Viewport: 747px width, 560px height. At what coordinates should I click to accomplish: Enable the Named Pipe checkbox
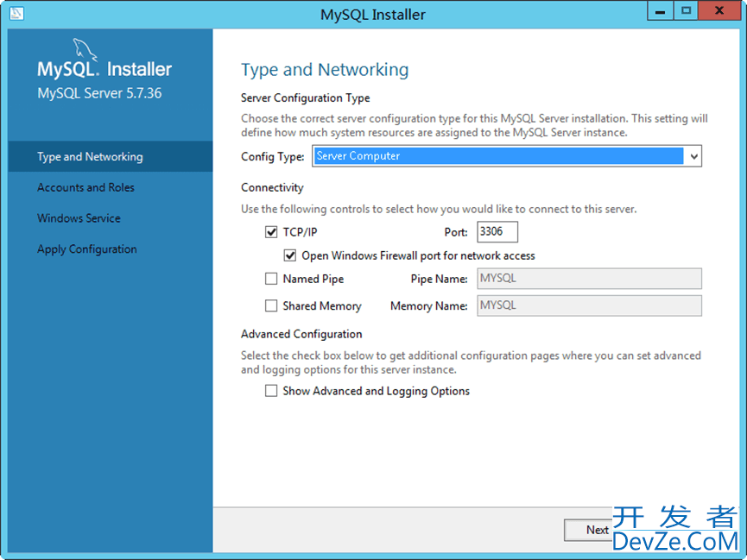[271, 279]
